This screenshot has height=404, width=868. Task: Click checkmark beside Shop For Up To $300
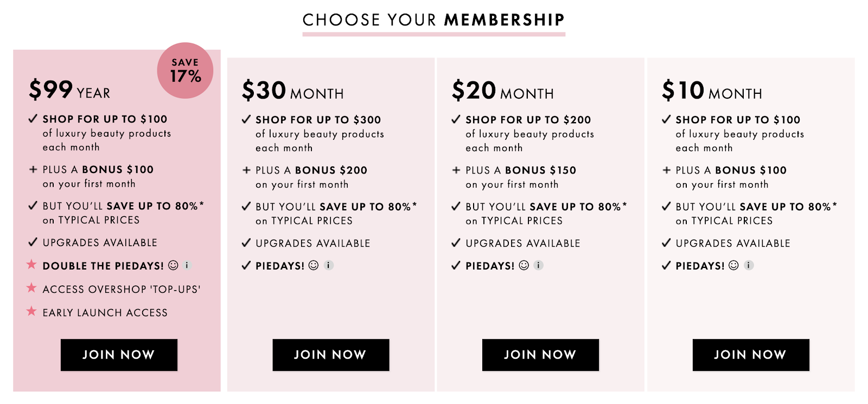pos(246,119)
